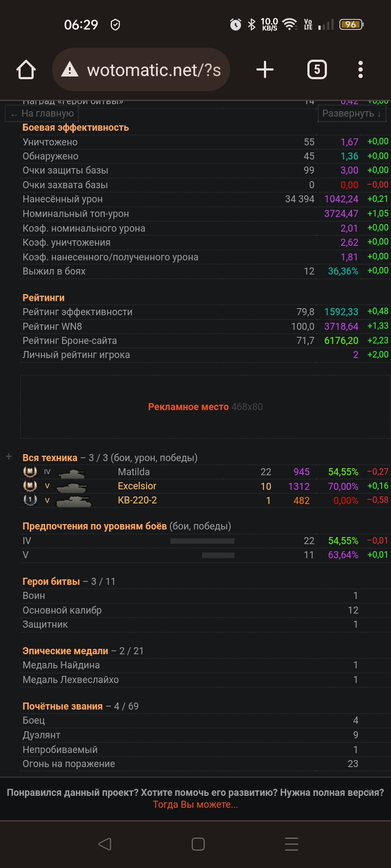Expand the 'Вся техника' section with plus
Screen dimensions: 391x868
point(9,457)
